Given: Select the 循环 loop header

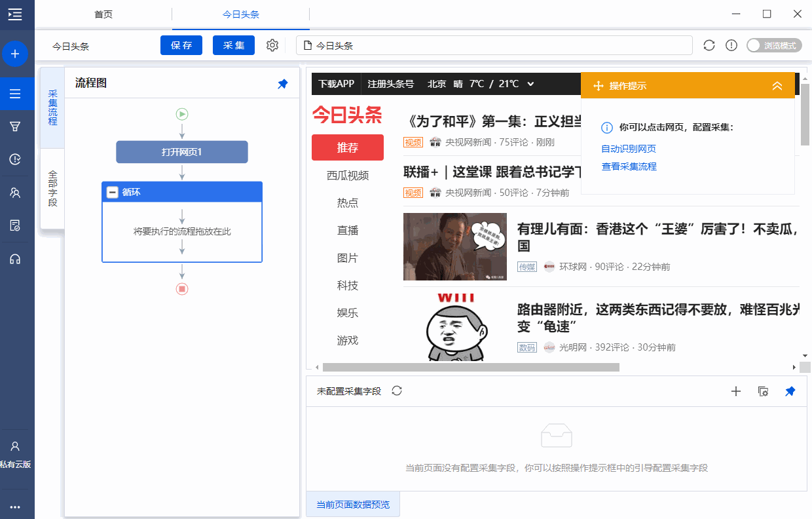Looking at the screenshot, I should point(182,192).
